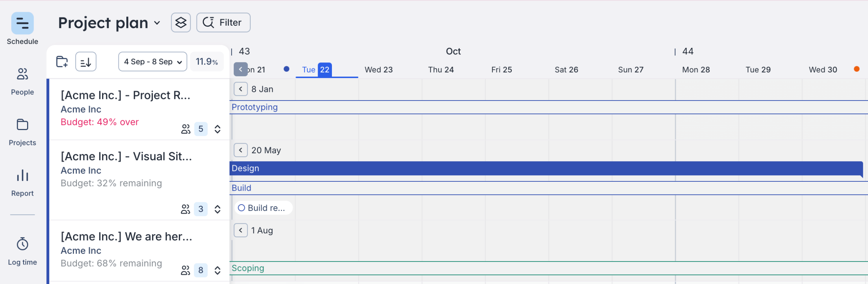Expand the Project R... row chevrons
The width and height of the screenshot is (868, 284).
point(218,129)
